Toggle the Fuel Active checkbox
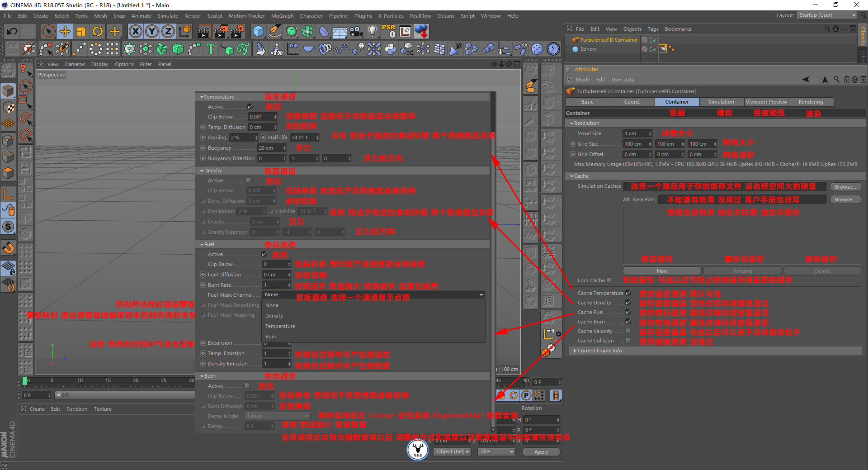Screen dimensions: 868x470 (264, 254)
